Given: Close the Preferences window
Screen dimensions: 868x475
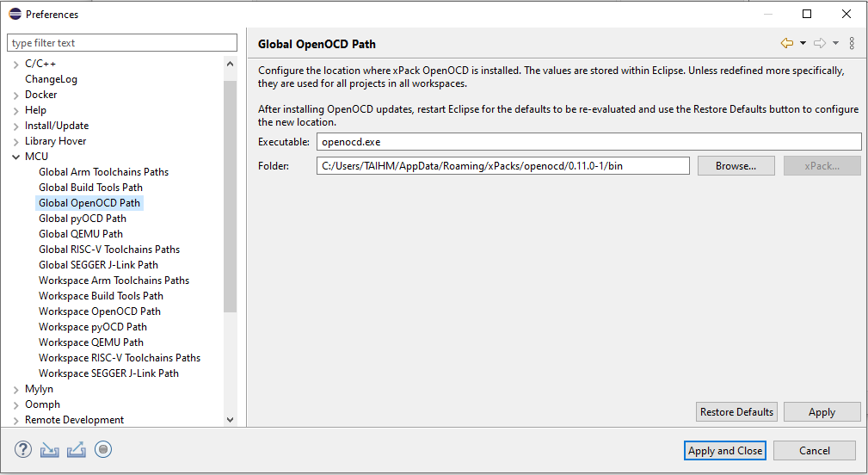Looking at the screenshot, I should [x=846, y=14].
